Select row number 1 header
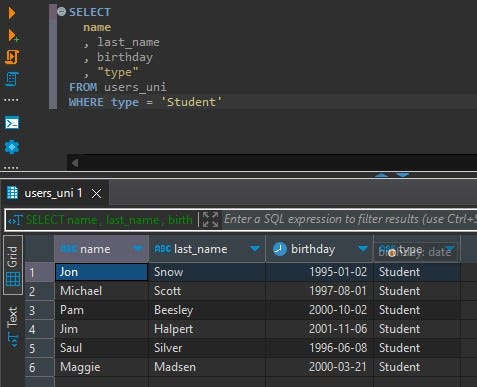The width and height of the screenshot is (477, 387). [40, 272]
